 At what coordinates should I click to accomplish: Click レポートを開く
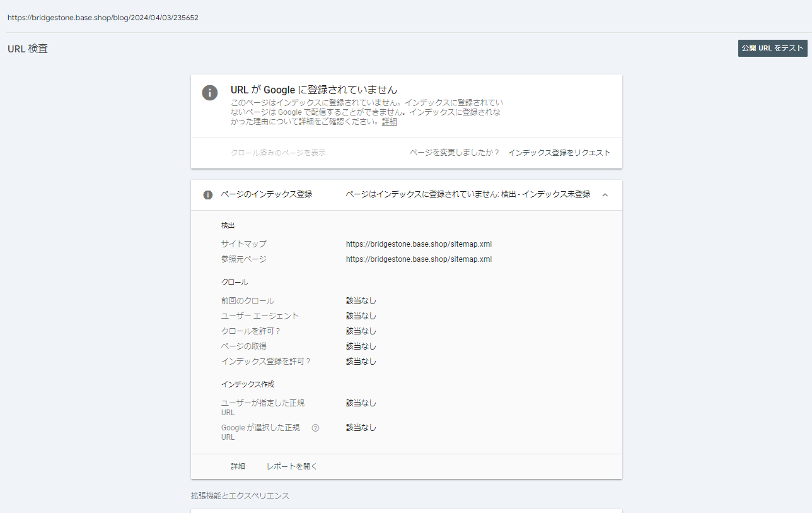click(292, 466)
